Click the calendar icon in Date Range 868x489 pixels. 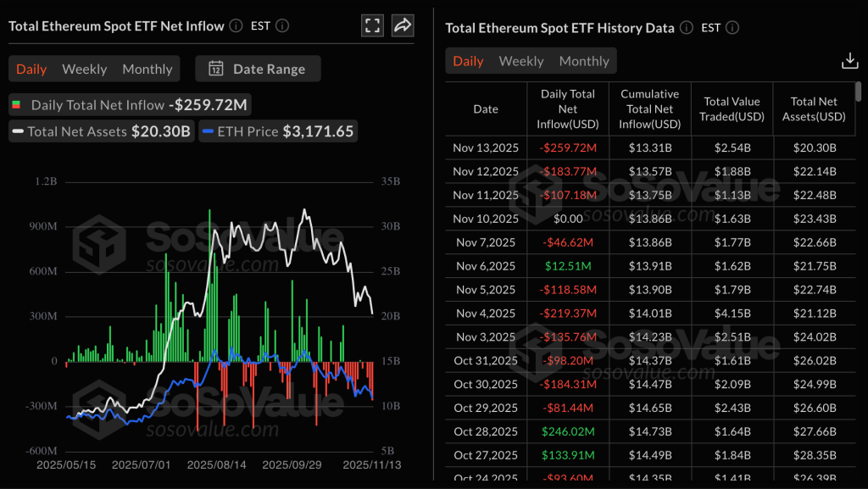pos(215,69)
